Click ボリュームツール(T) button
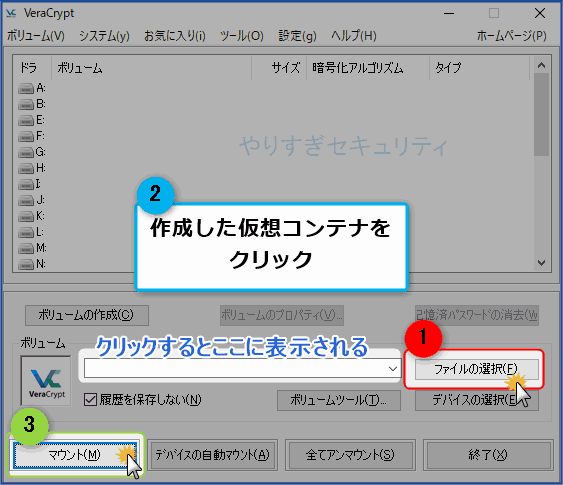Screen dimensions: 563x485 point(339,400)
